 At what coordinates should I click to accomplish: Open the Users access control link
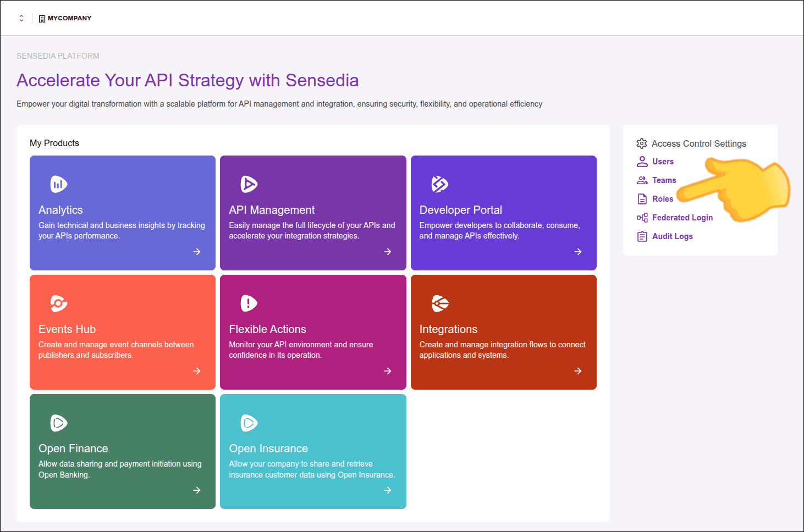663,162
